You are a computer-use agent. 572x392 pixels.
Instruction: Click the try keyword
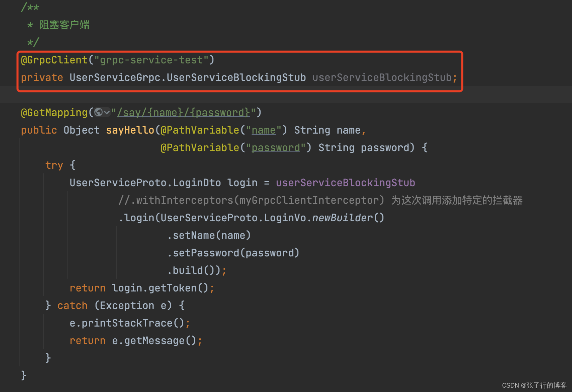pos(54,165)
